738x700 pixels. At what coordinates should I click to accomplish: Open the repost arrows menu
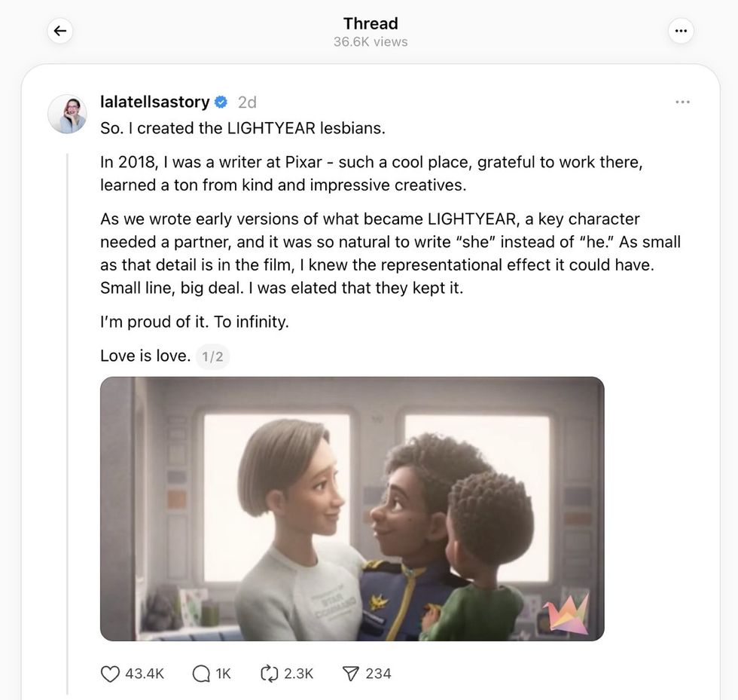click(269, 674)
